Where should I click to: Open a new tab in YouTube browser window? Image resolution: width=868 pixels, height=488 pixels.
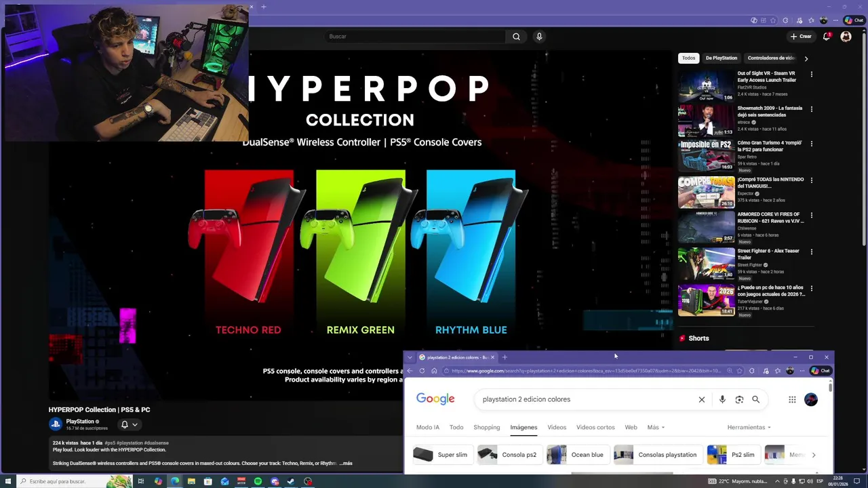coord(263,7)
